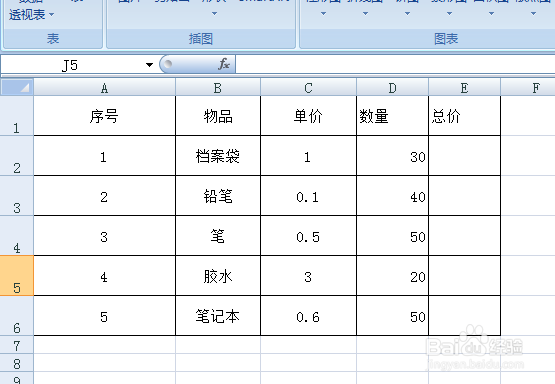Select the 档案袋 cell

218,156
